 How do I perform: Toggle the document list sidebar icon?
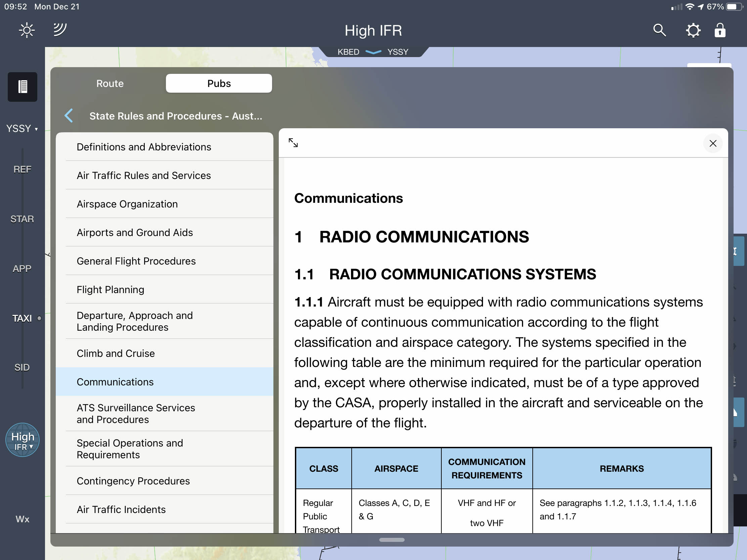pos(22,87)
